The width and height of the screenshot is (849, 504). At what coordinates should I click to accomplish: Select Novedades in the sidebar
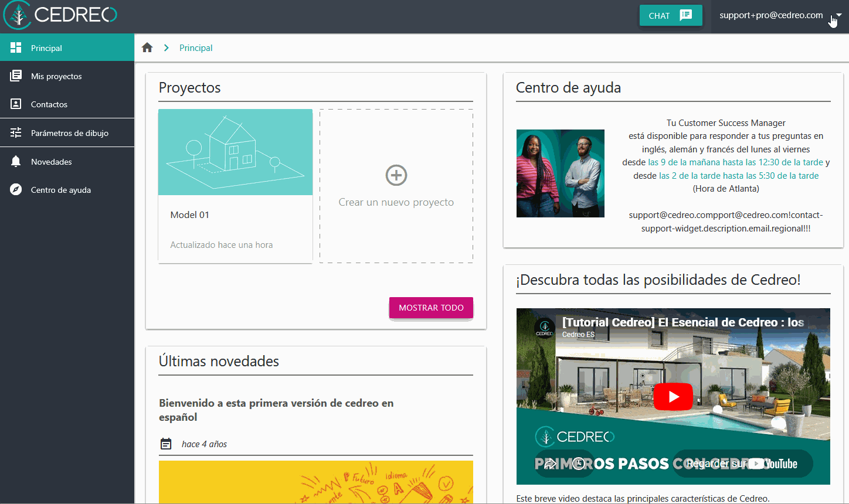67,162
